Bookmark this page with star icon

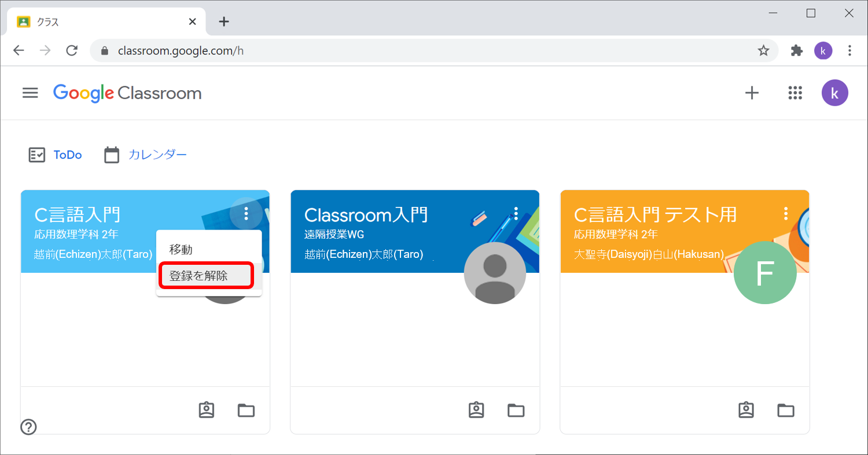pyautogui.click(x=764, y=51)
